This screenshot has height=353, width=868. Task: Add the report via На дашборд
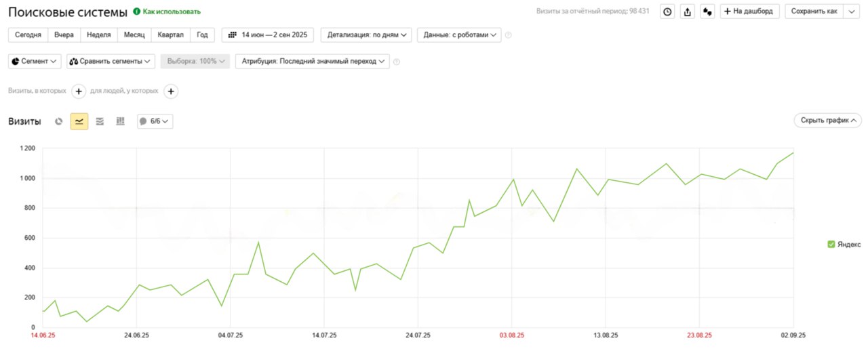(x=749, y=12)
